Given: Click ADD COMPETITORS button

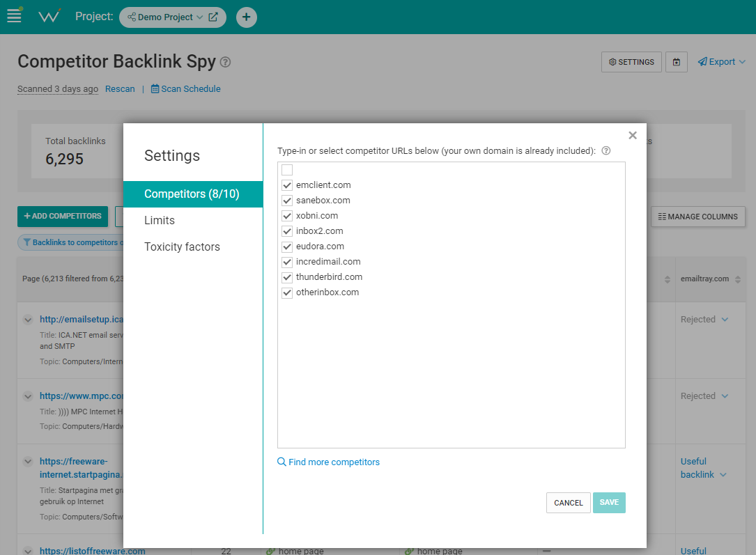Looking at the screenshot, I should 63,217.
